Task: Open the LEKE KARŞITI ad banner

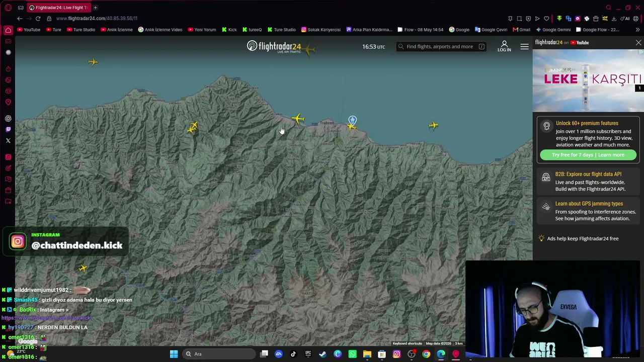Action: tap(588, 80)
